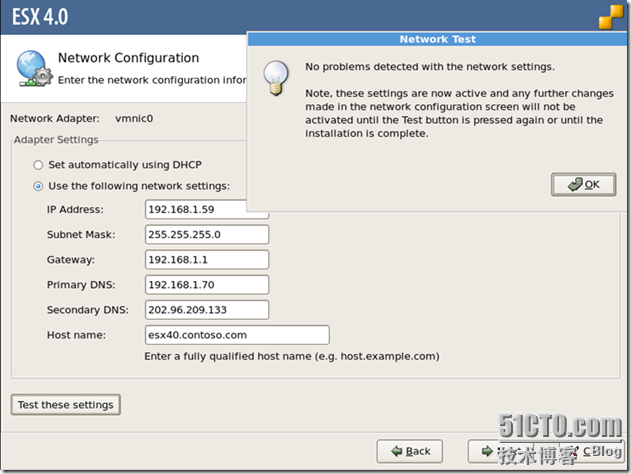Click the 'Network Configuration' heading text
The width and height of the screenshot is (631, 474).
tap(128, 58)
